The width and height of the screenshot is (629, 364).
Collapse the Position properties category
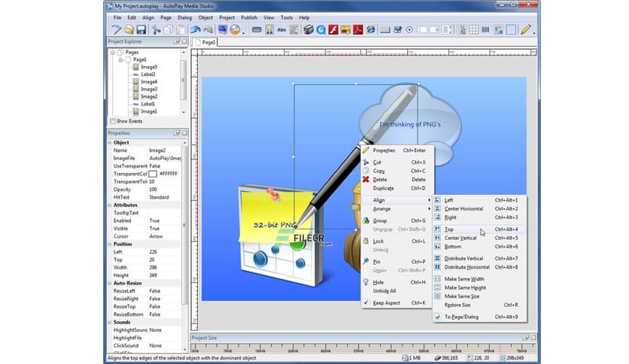110,244
